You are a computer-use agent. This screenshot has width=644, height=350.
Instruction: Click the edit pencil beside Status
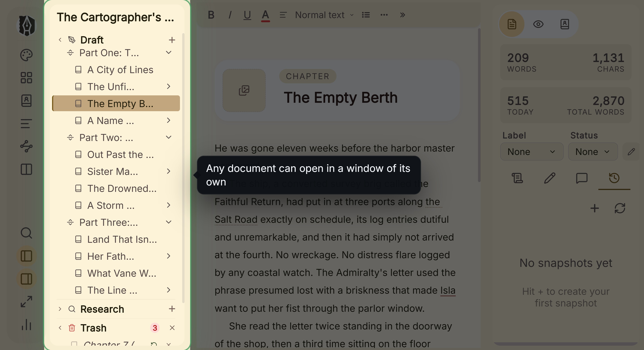pyautogui.click(x=631, y=152)
